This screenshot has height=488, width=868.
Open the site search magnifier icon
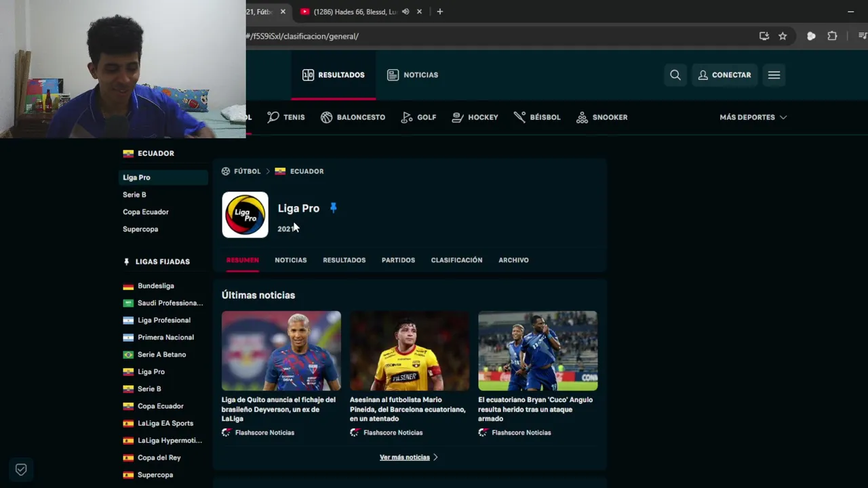(x=675, y=75)
